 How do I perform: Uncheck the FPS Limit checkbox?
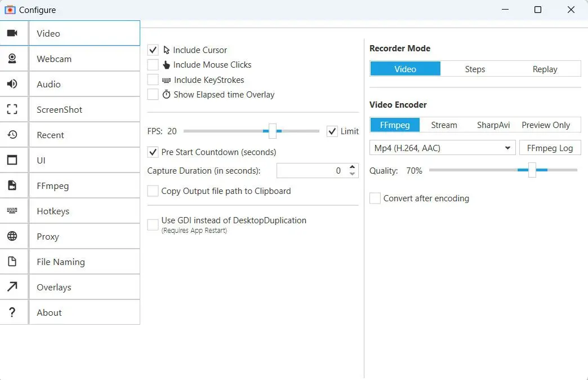(332, 131)
